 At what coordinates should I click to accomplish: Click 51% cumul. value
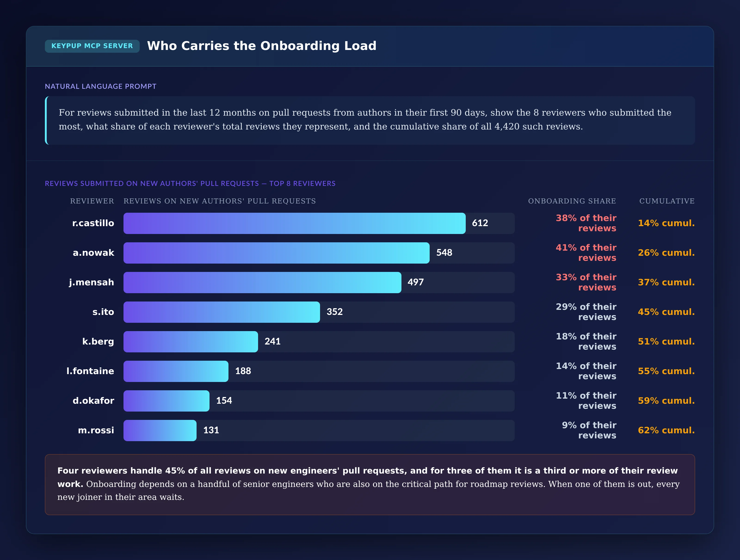pos(666,342)
